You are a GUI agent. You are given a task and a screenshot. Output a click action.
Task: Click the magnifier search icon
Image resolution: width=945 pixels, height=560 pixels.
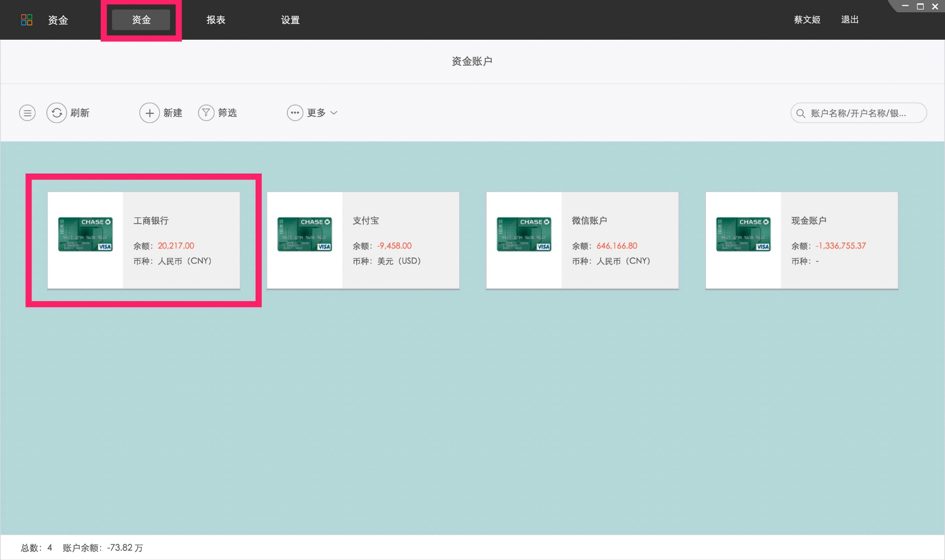point(800,113)
